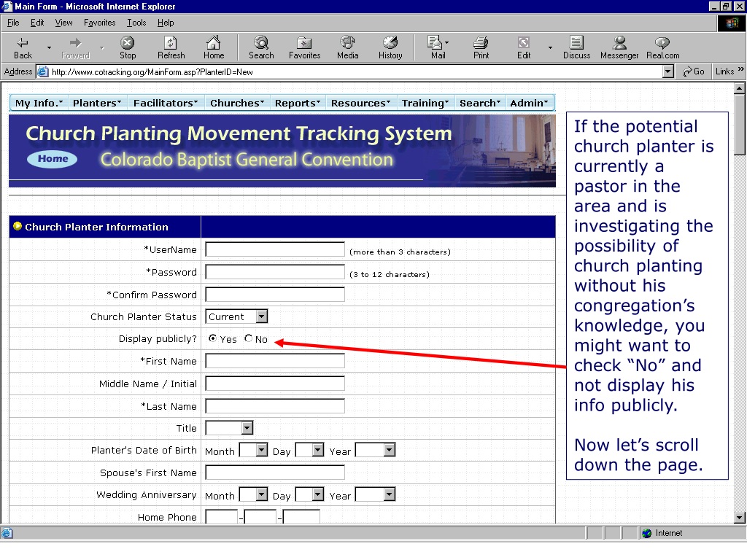Click the UserName input field
The image size is (747, 560).
coord(275,249)
